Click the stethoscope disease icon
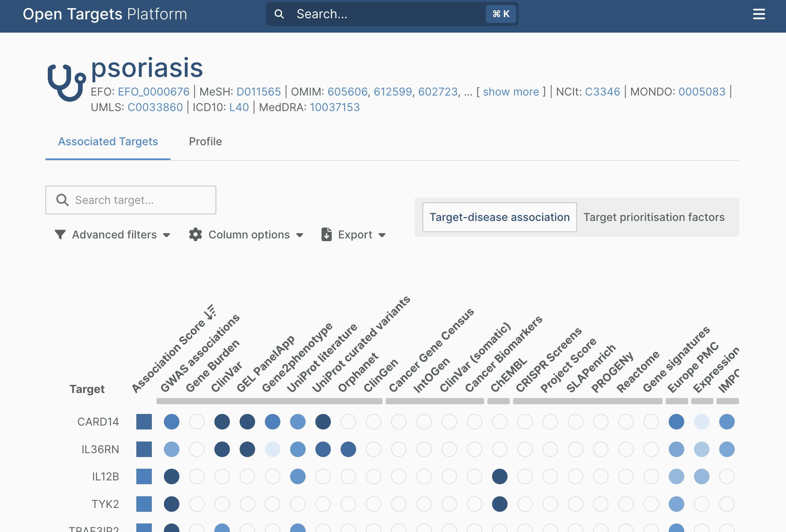Screen dimensions: 786x532 [66, 82]
